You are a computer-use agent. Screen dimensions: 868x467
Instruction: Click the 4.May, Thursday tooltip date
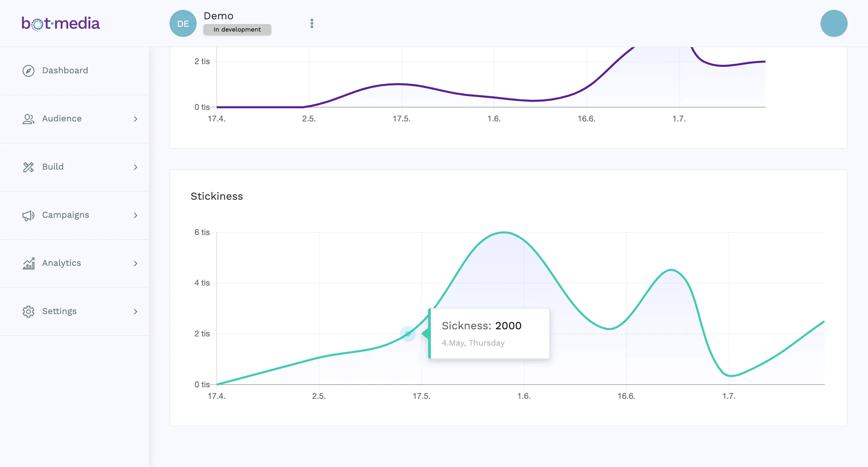click(473, 343)
